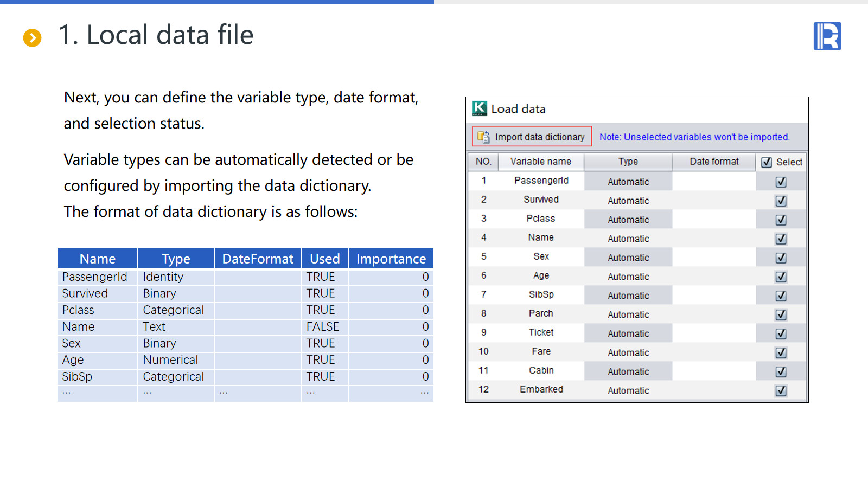Select the Date format cell for Fare
The width and height of the screenshot is (868, 488).
click(713, 352)
